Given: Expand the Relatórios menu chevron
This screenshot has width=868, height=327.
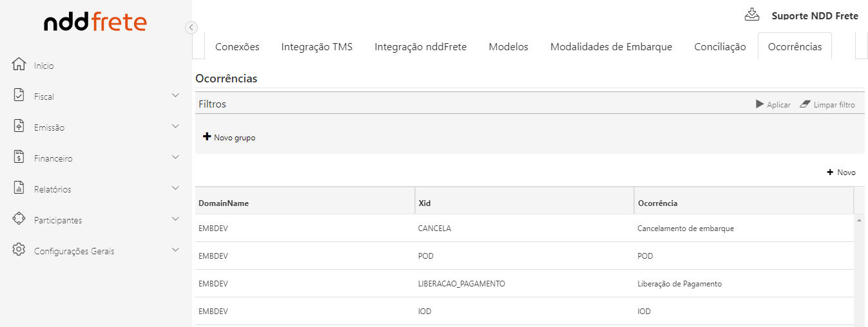Looking at the screenshot, I should (x=175, y=188).
